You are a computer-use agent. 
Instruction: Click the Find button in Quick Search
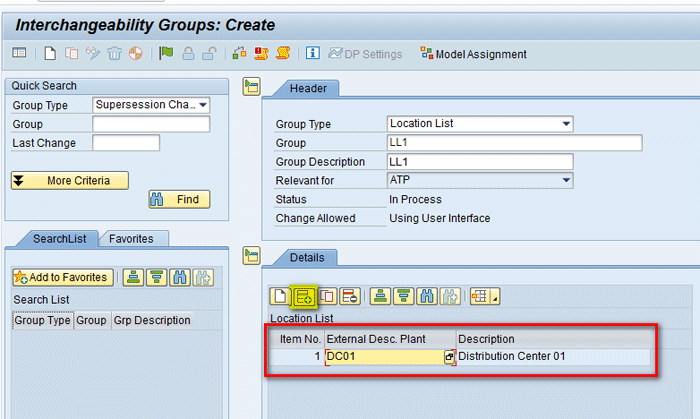(x=179, y=199)
